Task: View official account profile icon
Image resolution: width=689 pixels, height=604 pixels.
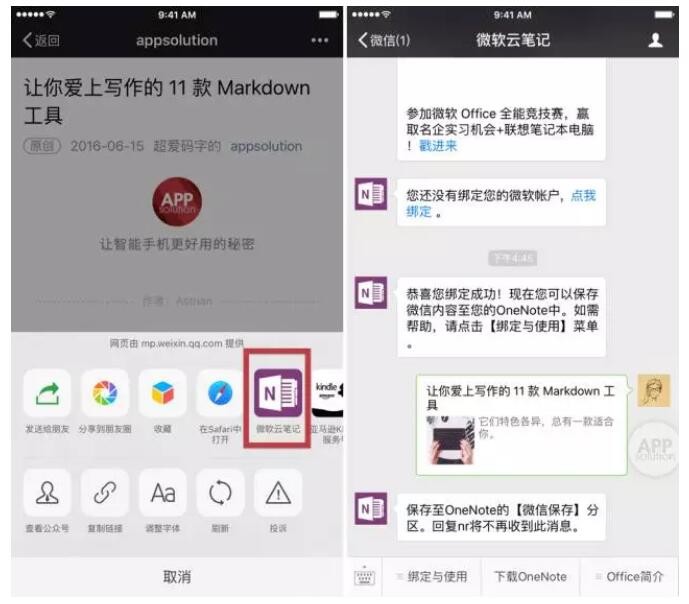Action: coord(47,492)
